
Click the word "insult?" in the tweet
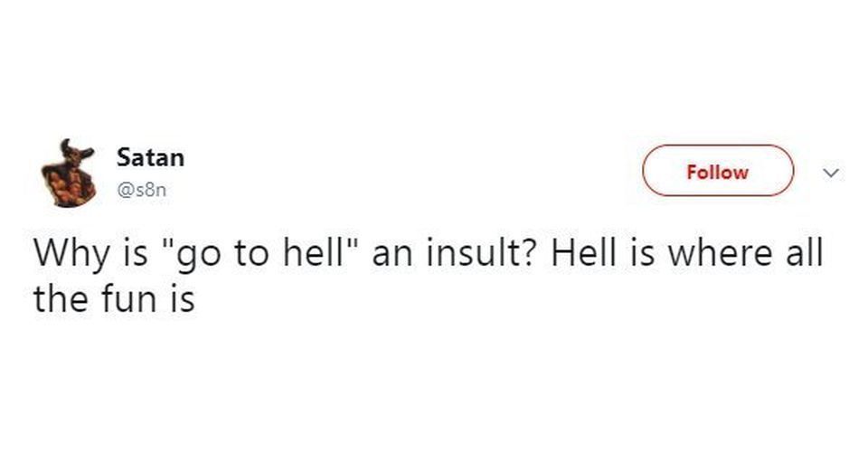click(481, 252)
